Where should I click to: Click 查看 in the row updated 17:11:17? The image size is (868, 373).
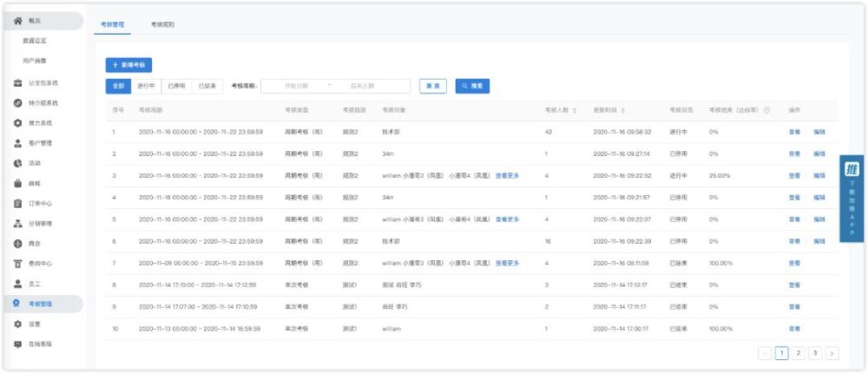794,306
